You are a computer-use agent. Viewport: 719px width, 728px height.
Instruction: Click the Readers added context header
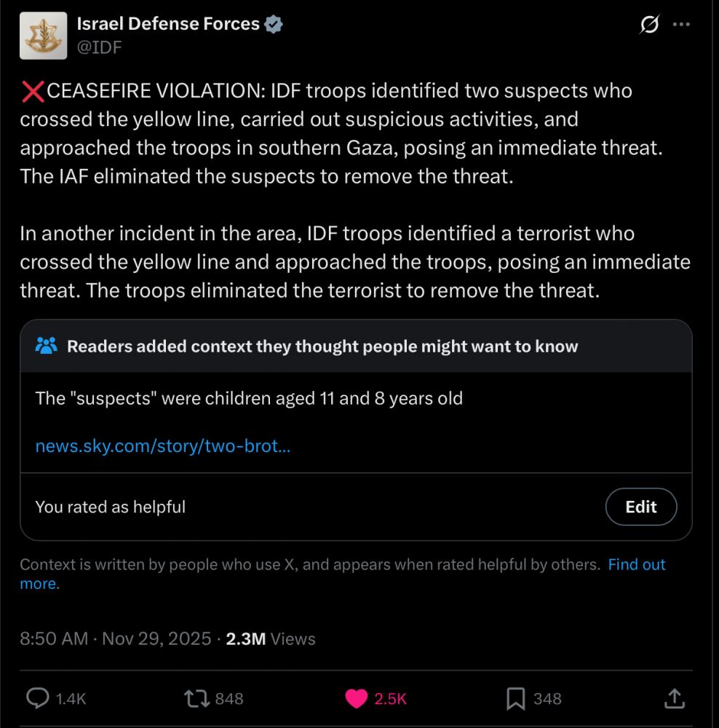(x=322, y=347)
